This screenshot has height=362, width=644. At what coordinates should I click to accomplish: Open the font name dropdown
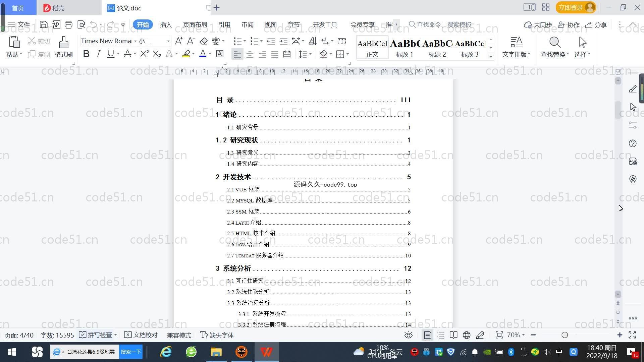point(135,41)
